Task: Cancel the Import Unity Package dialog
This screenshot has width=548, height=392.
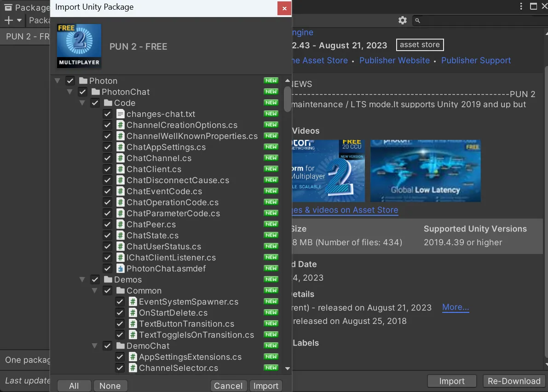Action: point(228,386)
